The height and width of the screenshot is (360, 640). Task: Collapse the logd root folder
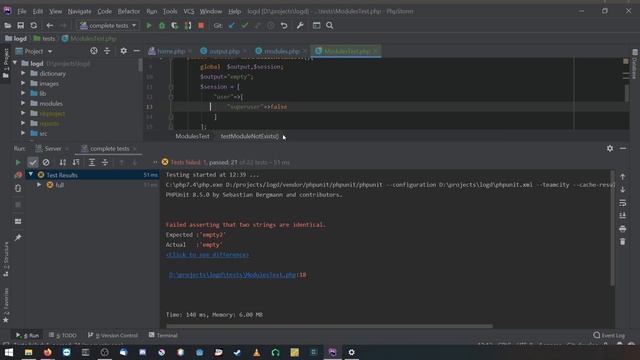click(x=15, y=63)
